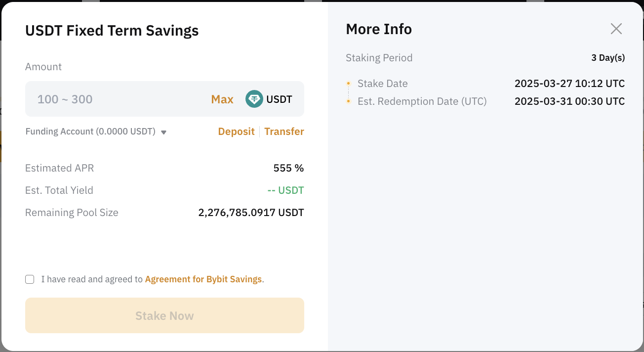Click the Amount input field

click(164, 99)
